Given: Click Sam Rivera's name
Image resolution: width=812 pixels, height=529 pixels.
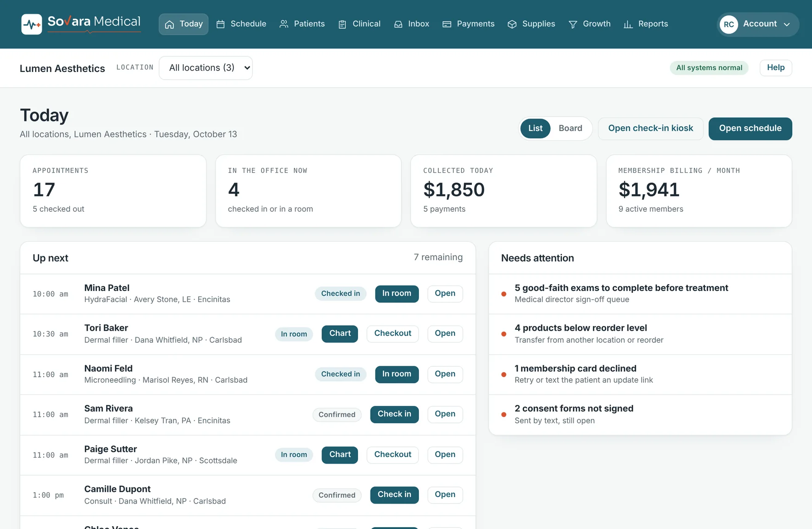Looking at the screenshot, I should coord(108,409).
